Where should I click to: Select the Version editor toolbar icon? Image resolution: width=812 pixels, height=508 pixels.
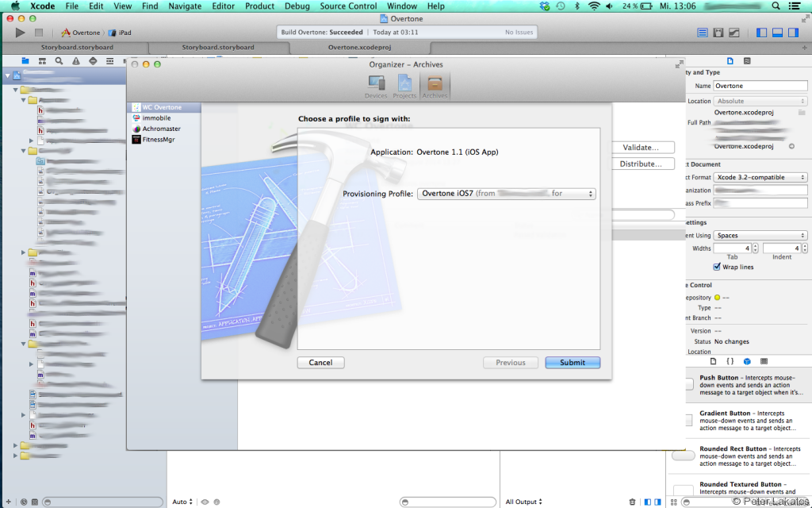[x=734, y=33]
